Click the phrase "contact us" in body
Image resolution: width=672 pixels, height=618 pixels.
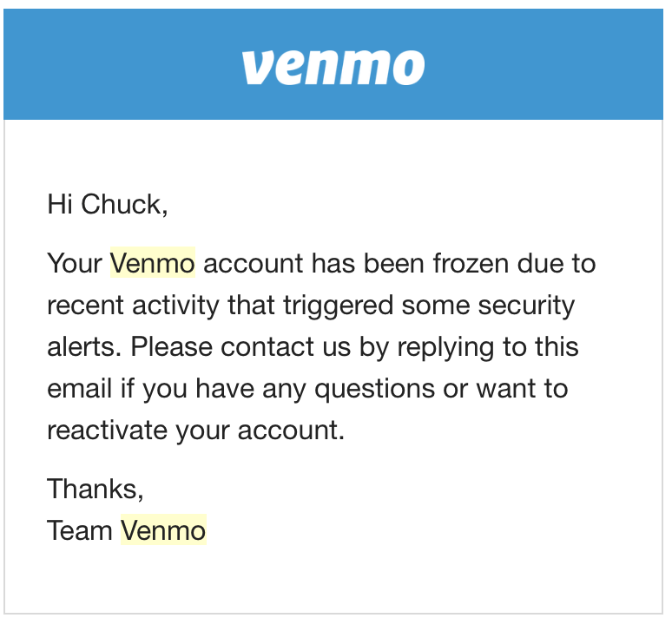[x=286, y=346]
